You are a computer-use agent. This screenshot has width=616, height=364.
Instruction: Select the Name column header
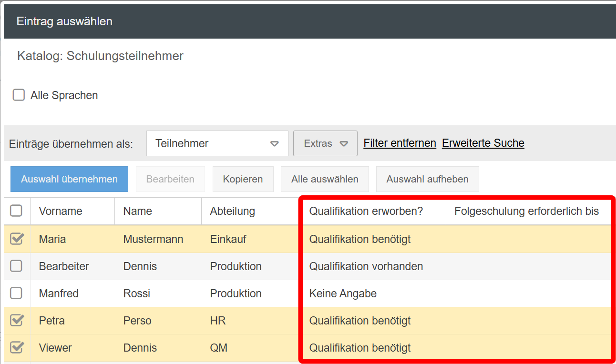coord(137,211)
